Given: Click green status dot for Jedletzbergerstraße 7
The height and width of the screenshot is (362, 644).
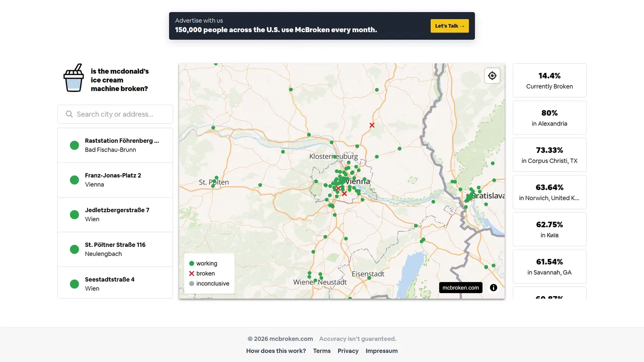Looking at the screenshot, I should [74, 215].
